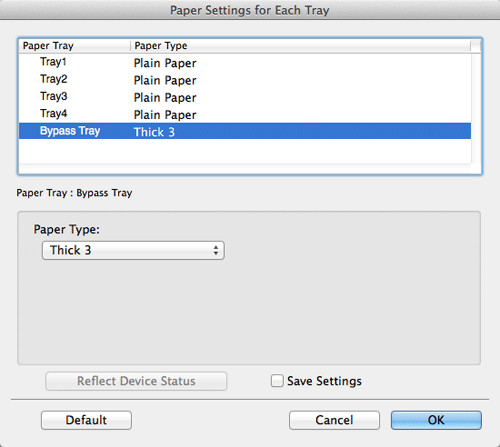Click the Paper Type column header
The height and width of the screenshot is (447, 500).
tap(300, 46)
